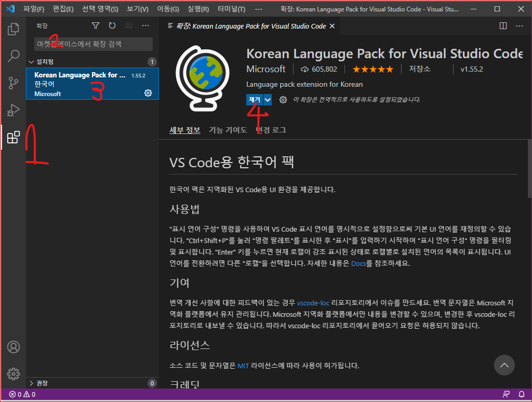
Task: Open the 선택 영역(S) menu
Action: point(100,9)
